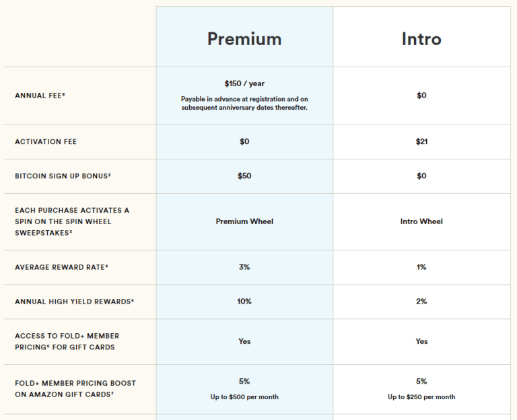Select the Activation Fee row label
This screenshot has width=517, height=420.
[46, 142]
